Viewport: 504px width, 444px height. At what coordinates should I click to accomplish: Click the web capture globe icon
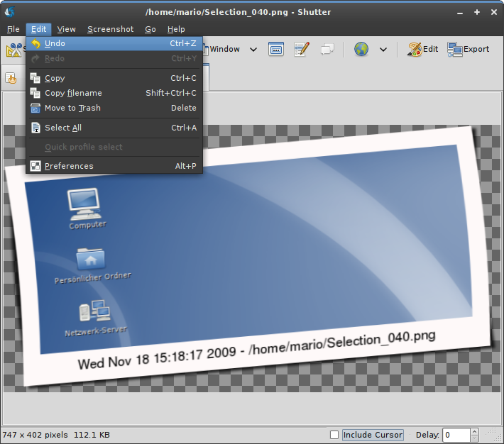[x=361, y=49]
